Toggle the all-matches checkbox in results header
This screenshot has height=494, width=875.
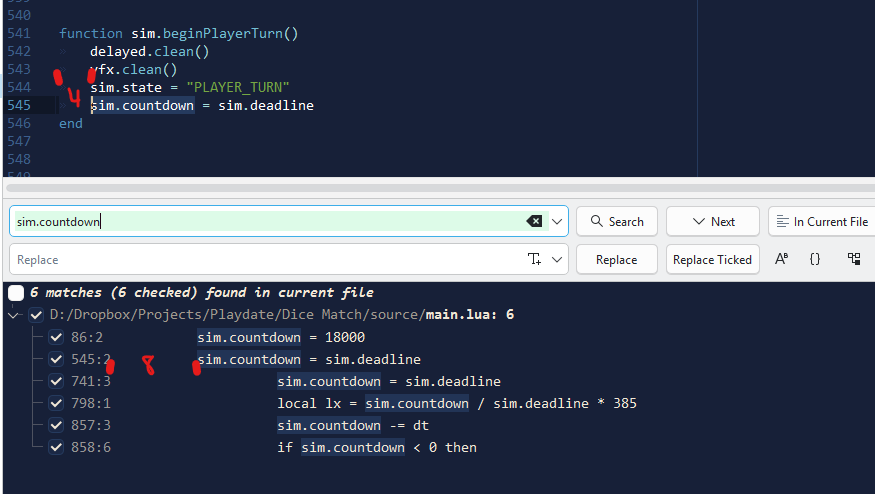[16, 293]
